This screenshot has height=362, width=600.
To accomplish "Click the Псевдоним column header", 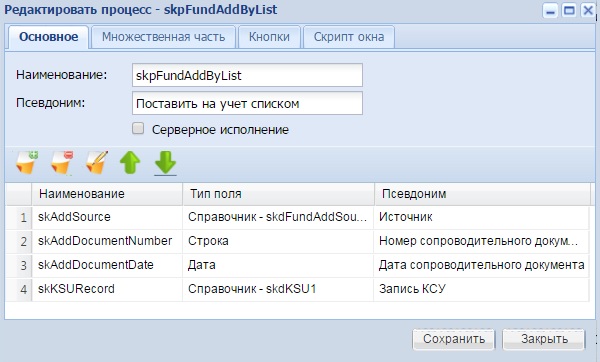I will click(482, 194).
